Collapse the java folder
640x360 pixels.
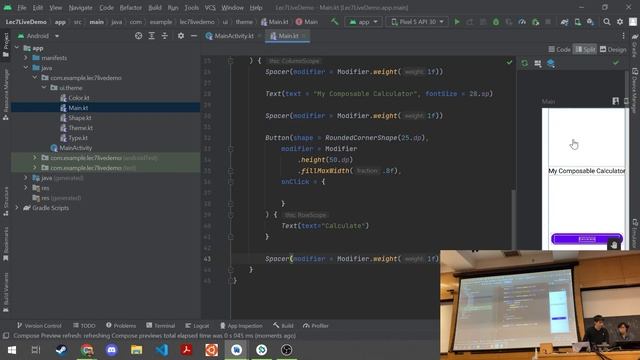(26, 68)
